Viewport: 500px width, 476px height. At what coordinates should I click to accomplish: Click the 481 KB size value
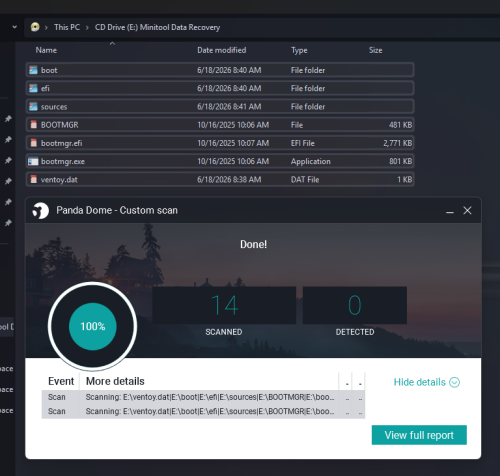[x=400, y=125]
